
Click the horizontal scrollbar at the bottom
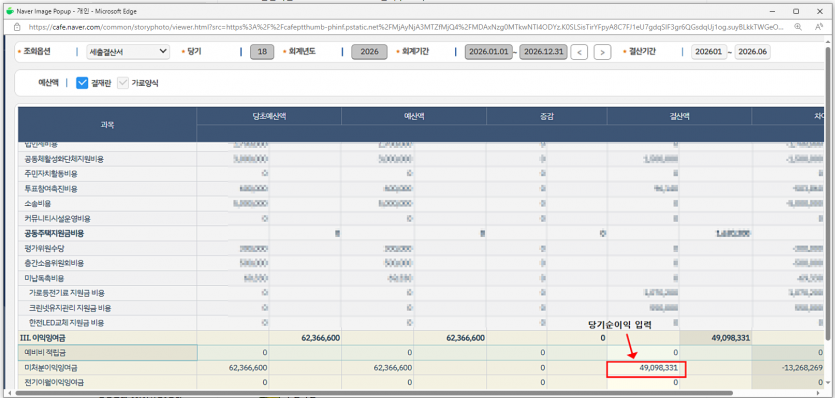374,393
